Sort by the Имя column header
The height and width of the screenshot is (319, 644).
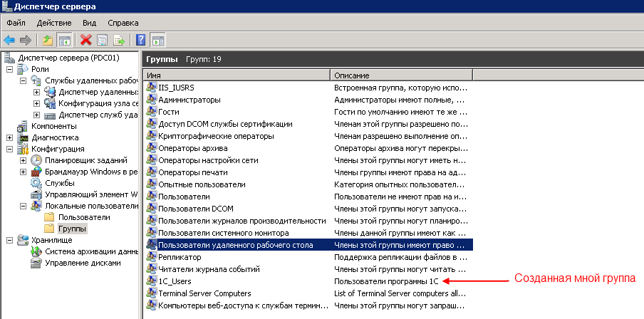237,75
